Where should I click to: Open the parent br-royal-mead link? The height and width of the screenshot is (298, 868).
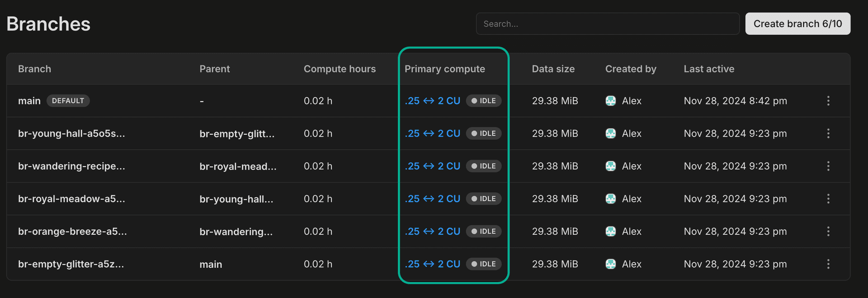pyautogui.click(x=238, y=166)
